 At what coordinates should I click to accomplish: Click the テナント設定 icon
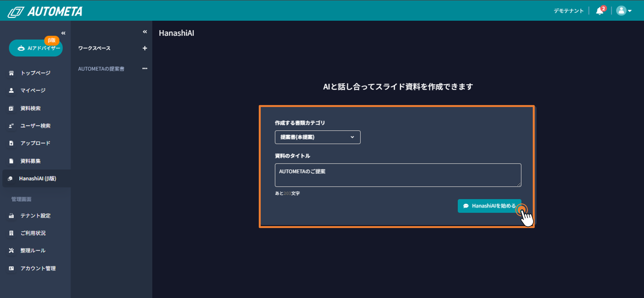point(11,216)
